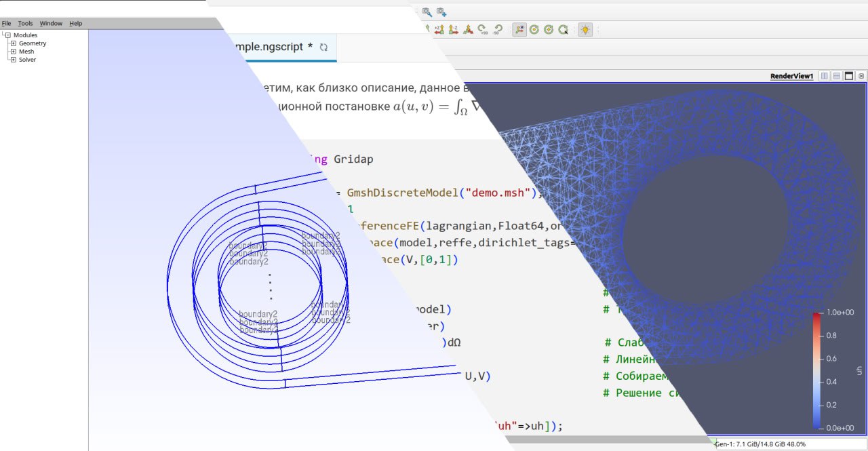Set ParaView view direction to -Z
This screenshot has width=868, height=451.
pos(454,29)
